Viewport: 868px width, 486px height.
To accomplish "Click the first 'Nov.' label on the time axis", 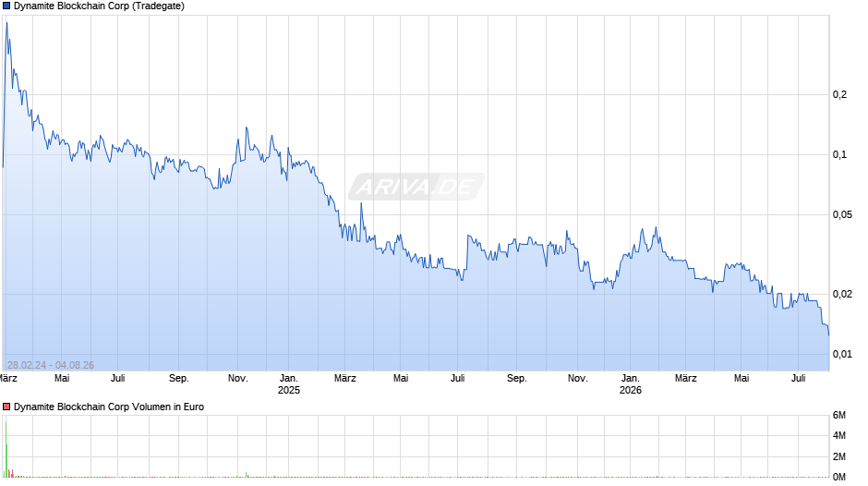I will click(x=238, y=379).
